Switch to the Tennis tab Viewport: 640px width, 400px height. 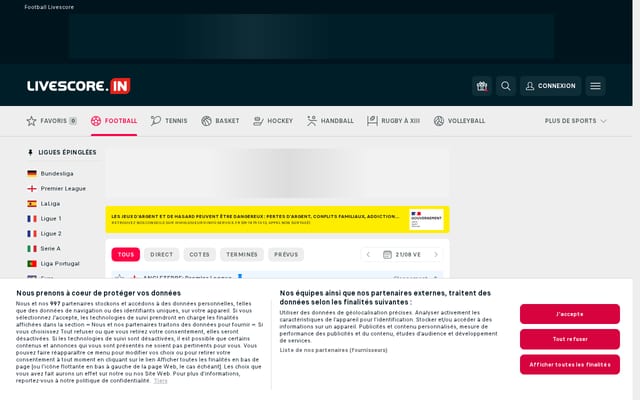[169, 121]
